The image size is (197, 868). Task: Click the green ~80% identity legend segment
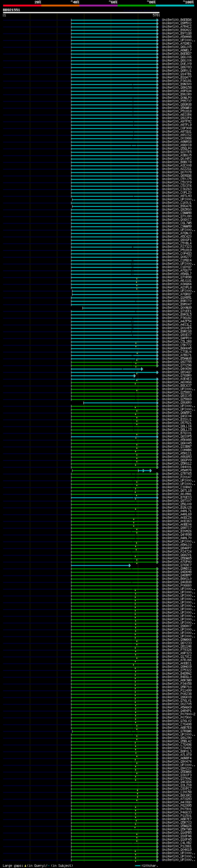pos(136,6)
